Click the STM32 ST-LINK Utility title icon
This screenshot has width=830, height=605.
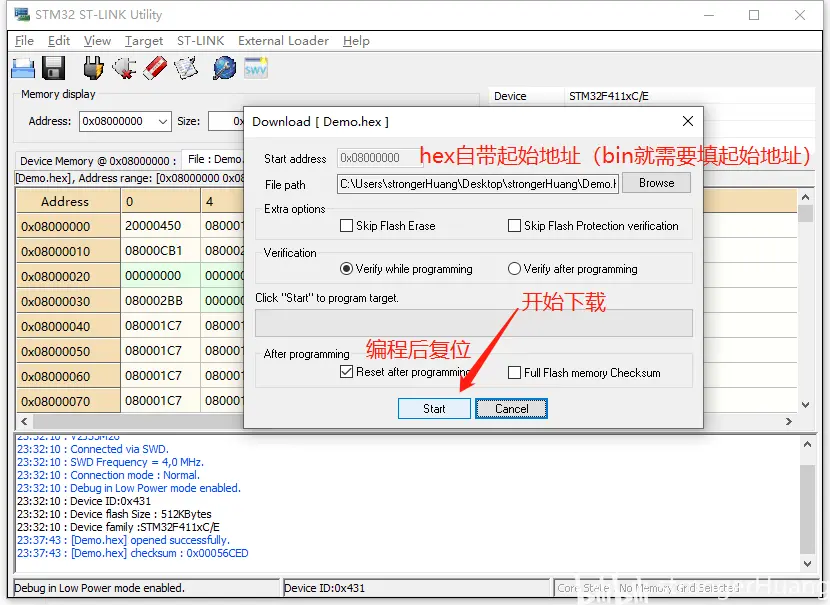click(22, 14)
